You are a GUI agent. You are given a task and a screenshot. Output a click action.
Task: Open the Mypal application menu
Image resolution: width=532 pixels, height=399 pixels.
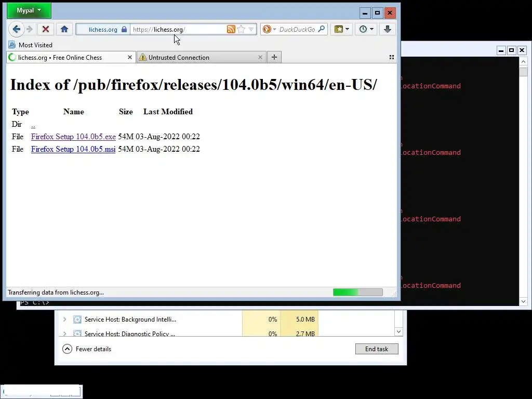point(29,10)
